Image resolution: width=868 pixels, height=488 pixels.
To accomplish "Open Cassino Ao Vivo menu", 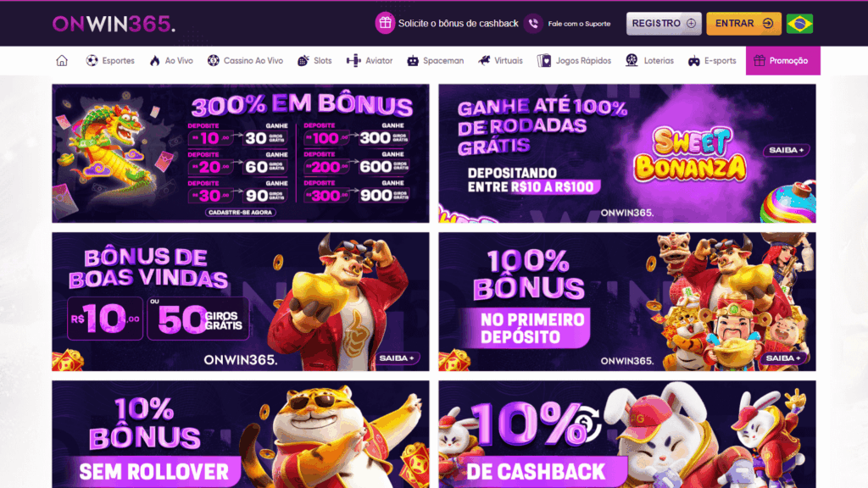I will point(245,61).
